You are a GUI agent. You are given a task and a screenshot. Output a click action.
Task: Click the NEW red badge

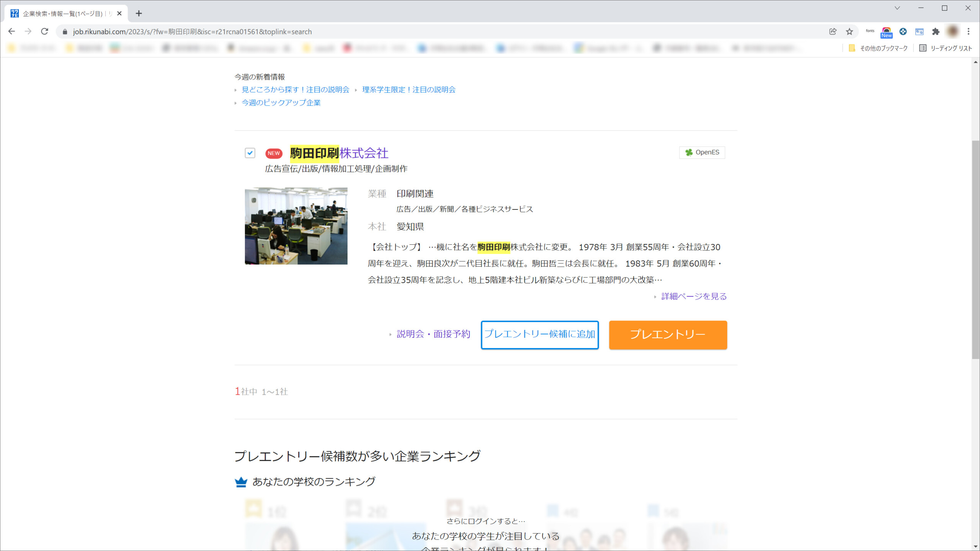click(274, 153)
